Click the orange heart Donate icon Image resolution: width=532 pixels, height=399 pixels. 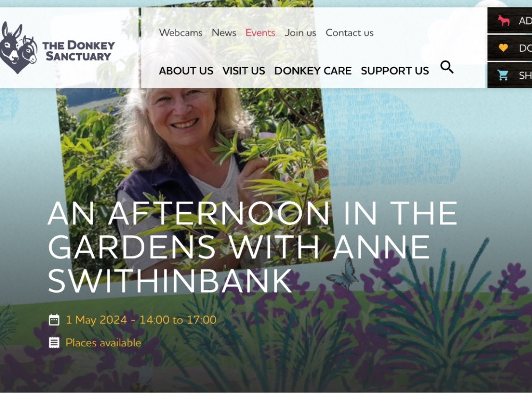tap(503, 48)
